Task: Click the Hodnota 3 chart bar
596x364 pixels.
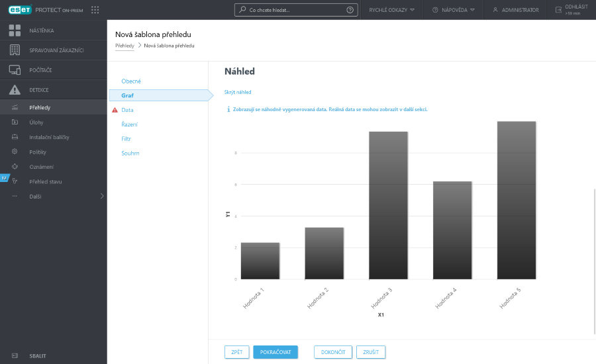Action: click(x=389, y=206)
